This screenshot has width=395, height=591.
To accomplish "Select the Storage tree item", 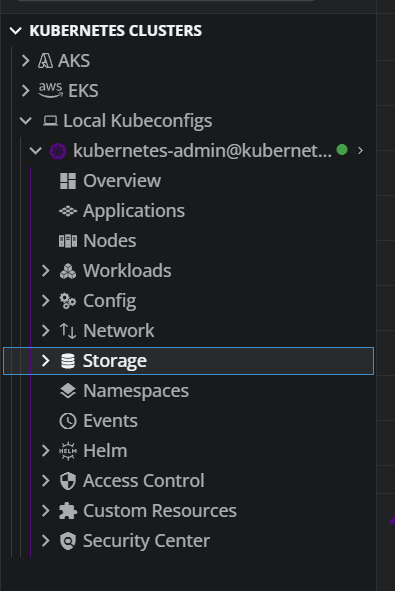I will click(x=188, y=361).
